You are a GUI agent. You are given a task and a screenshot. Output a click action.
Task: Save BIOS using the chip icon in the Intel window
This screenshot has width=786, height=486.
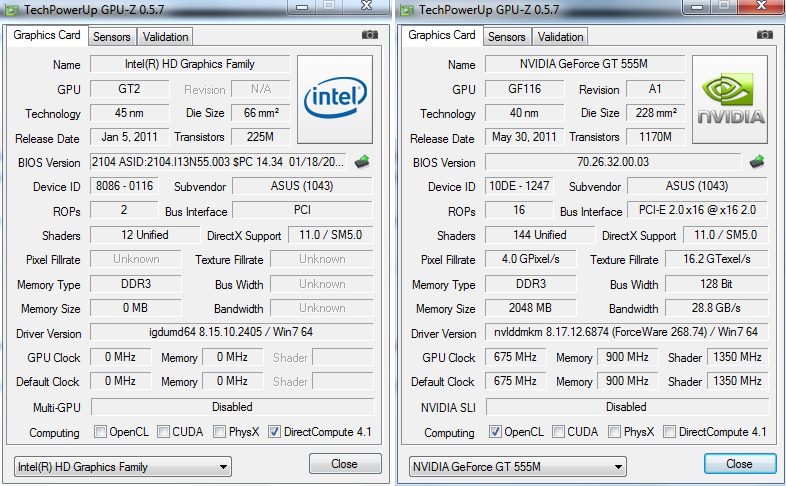click(x=362, y=161)
